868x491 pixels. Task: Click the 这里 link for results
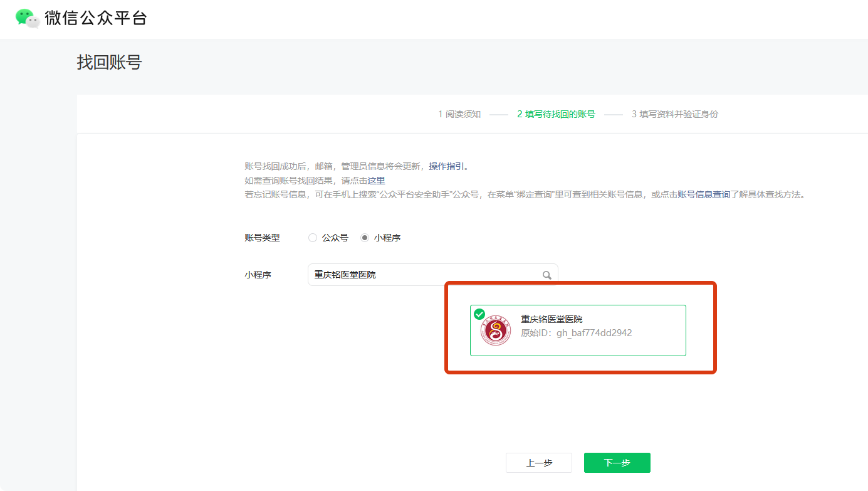pos(376,181)
